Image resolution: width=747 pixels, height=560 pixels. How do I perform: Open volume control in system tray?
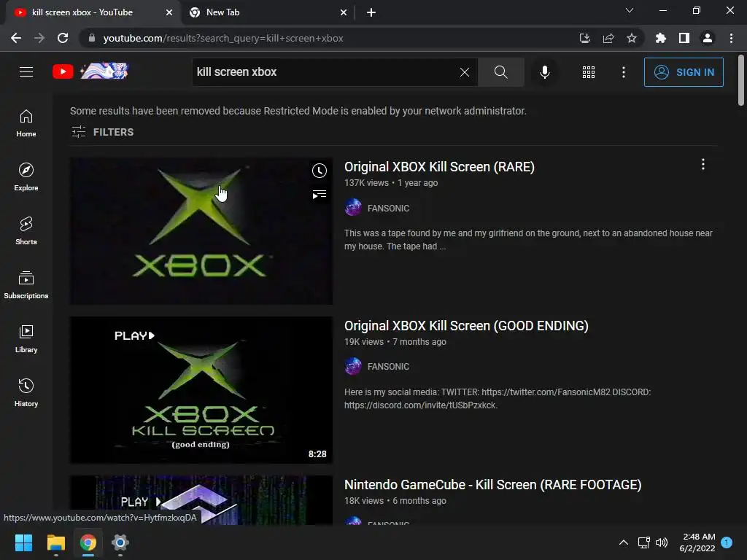(x=662, y=542)
